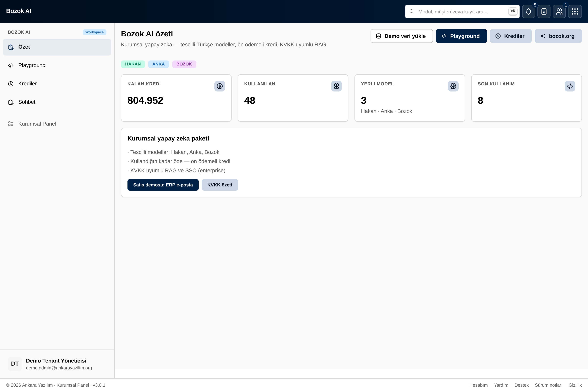This screenshot has height=392, width=588.
Task: Open the Destek footer link
Action: coord(522,385)
